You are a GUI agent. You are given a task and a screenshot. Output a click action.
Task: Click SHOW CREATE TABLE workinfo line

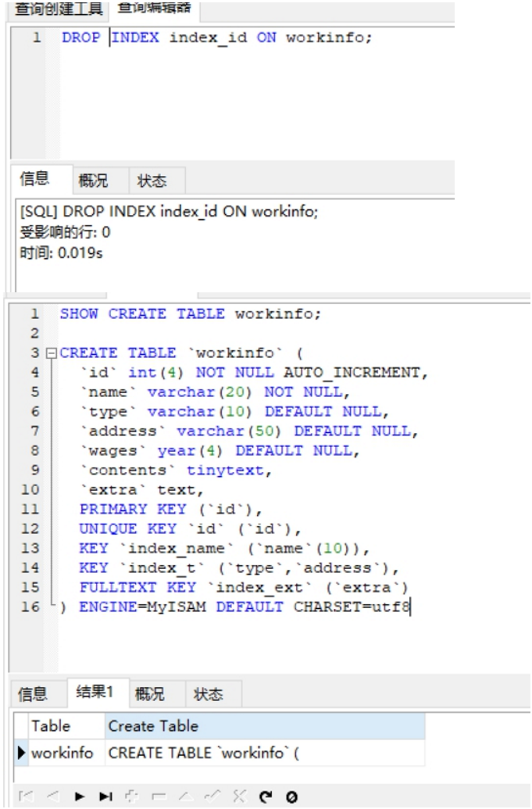coord(190,313)
